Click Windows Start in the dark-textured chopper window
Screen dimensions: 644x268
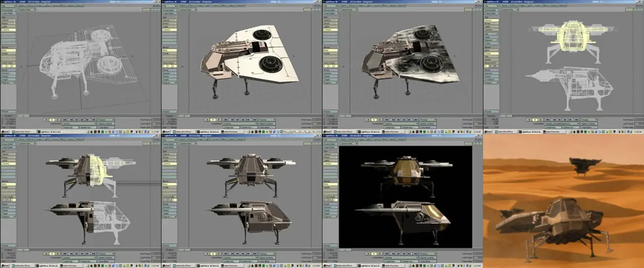click(328, 131)
